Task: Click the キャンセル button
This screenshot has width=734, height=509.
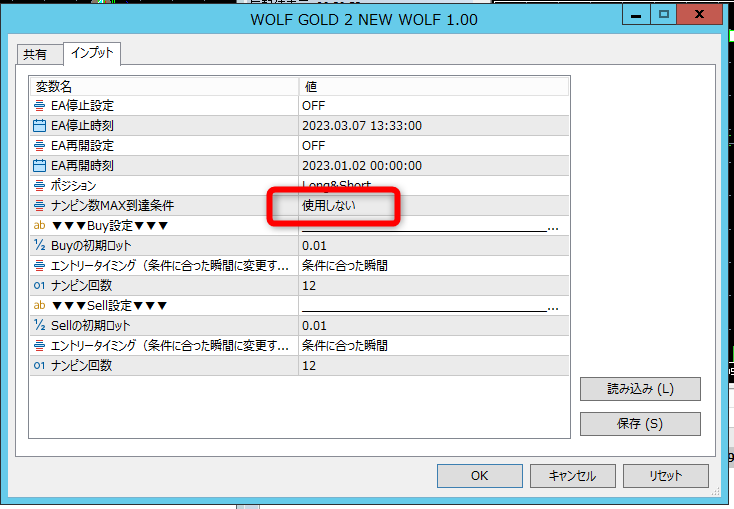Action: click(573, 476)
